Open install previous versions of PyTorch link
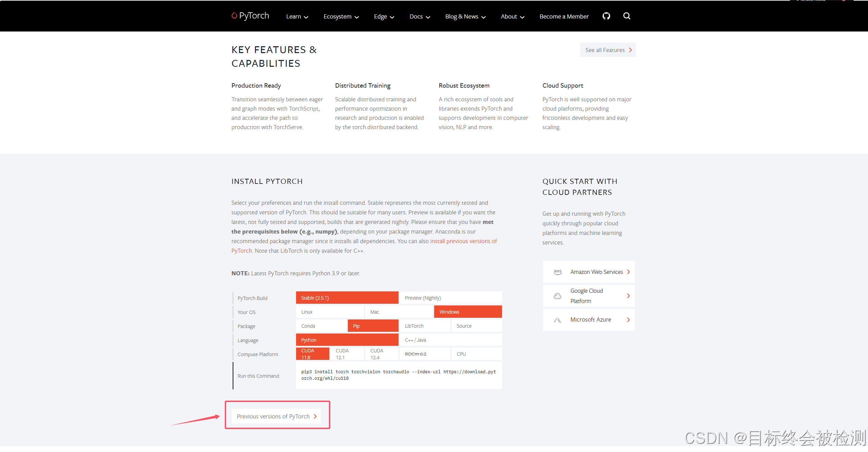 click(x=463, y=241)
